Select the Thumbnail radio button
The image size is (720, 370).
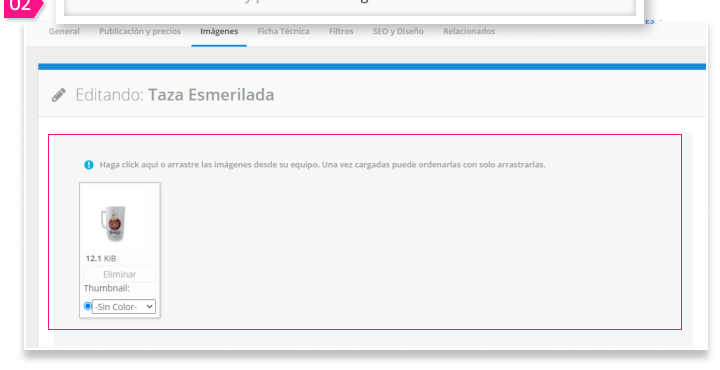point(88,306)
